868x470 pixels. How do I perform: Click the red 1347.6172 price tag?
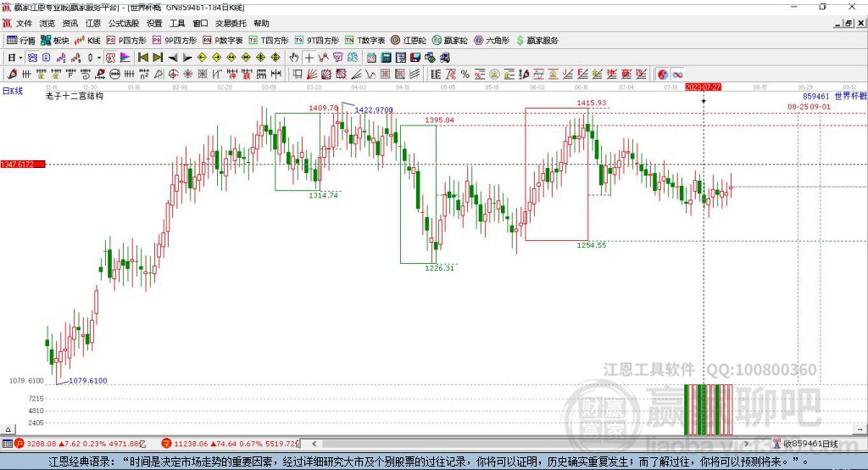pos(23,164)
